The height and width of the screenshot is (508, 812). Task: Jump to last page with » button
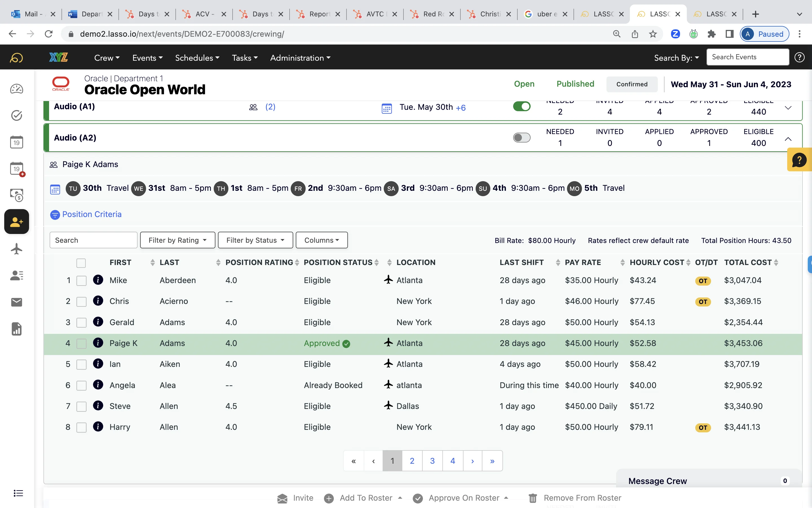tap(492, 461)
